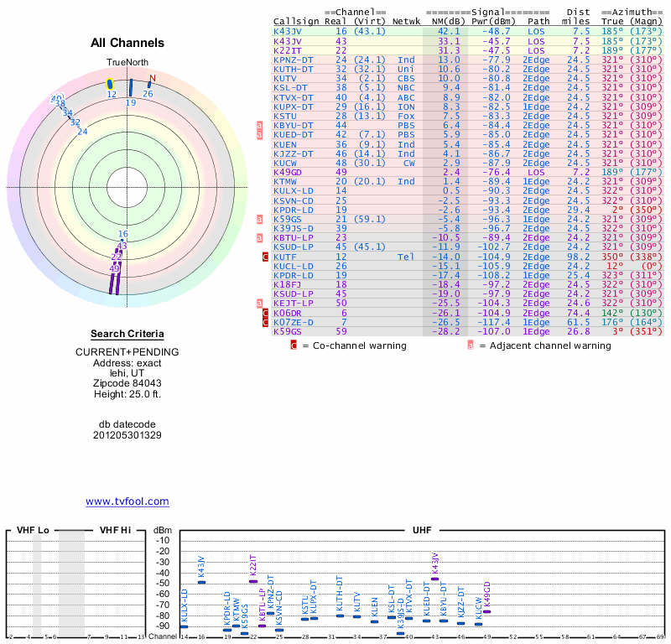Click the red C icon in the legend
Viewport: 671px width, 644px height.
294,345
